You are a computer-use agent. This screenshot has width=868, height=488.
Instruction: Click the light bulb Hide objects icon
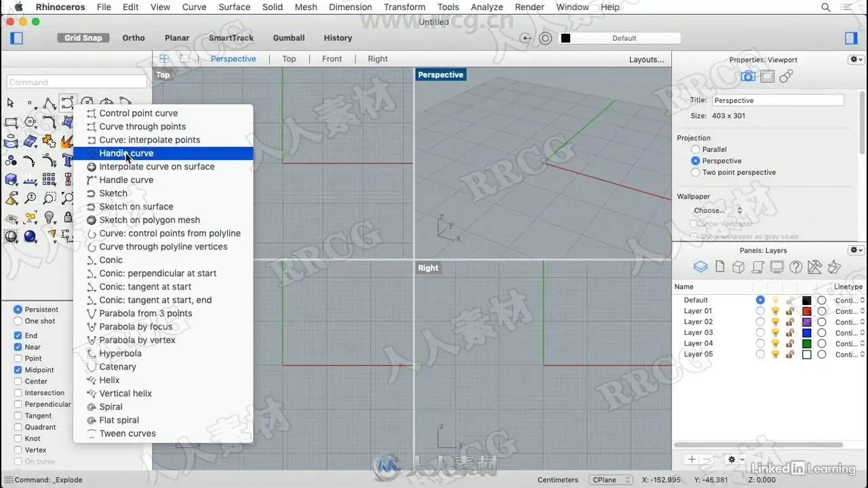(49, 218)
